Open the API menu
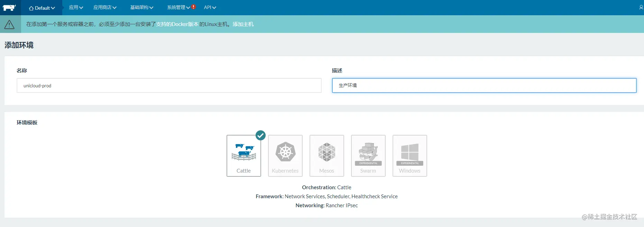 click(x=210, y=7)
